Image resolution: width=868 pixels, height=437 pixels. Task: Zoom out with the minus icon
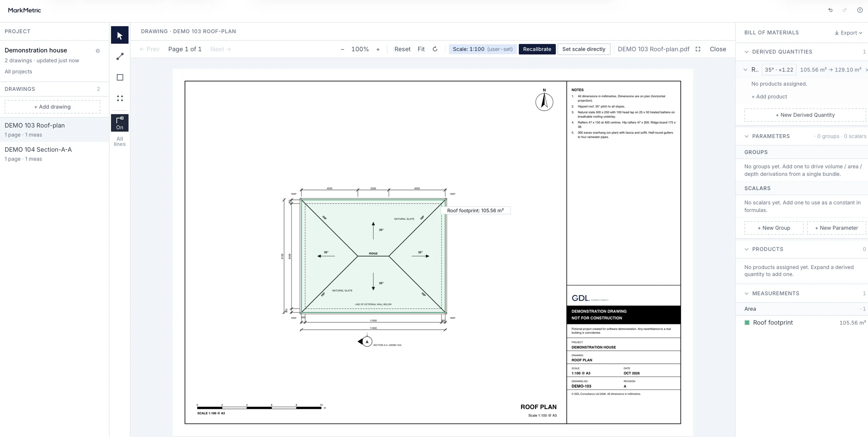[x=342, y=49]
